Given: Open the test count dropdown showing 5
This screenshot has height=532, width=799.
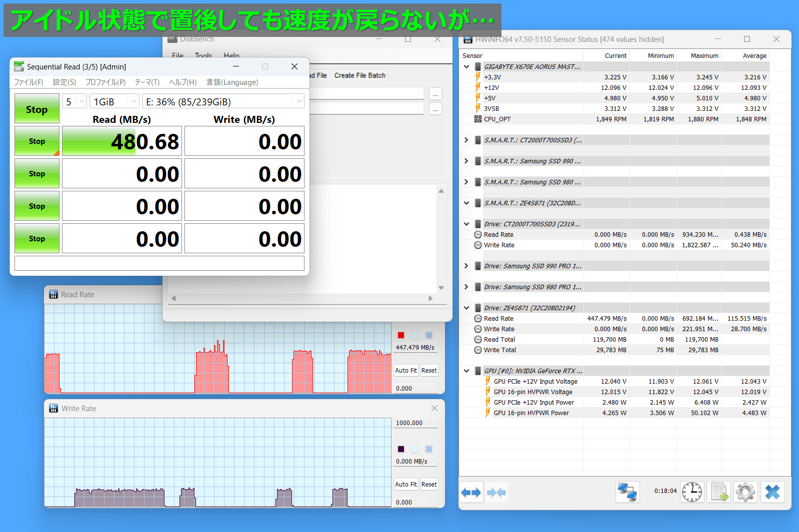Looking at the screenshot, I should click(x=74, y=101).
